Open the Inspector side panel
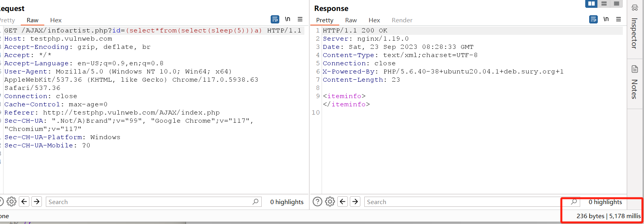Image resolution: width=644 pixels, height=224 pixels. pyautogui.click(x=635, y=27)
